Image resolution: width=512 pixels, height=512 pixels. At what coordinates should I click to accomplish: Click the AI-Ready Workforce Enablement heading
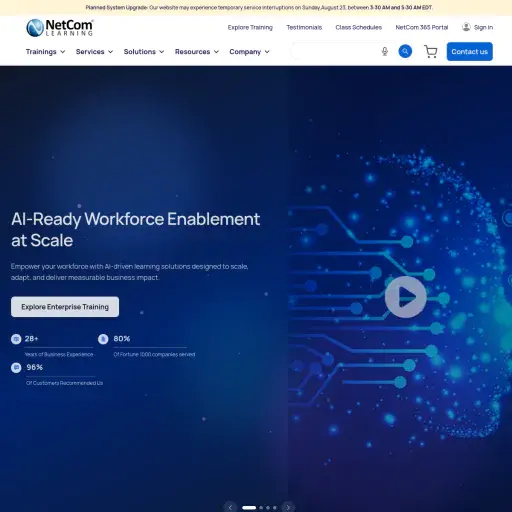click(135, 230)
